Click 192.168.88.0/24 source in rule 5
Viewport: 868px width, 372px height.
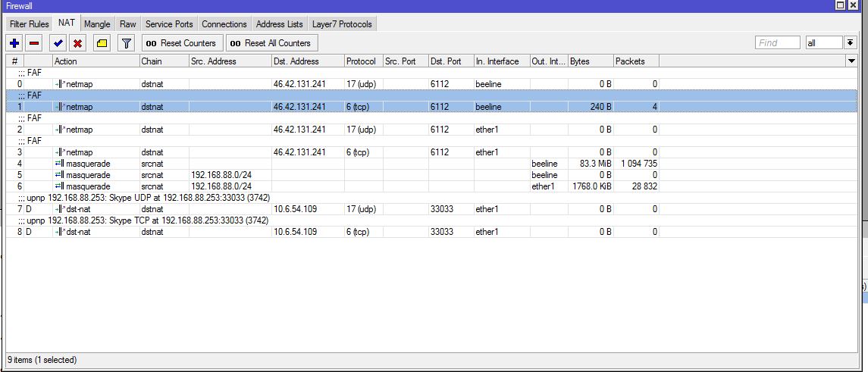pos(221,175)
